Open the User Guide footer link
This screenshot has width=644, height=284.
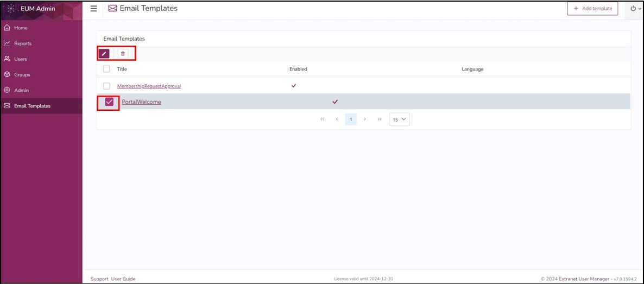[x=123, y=279]
